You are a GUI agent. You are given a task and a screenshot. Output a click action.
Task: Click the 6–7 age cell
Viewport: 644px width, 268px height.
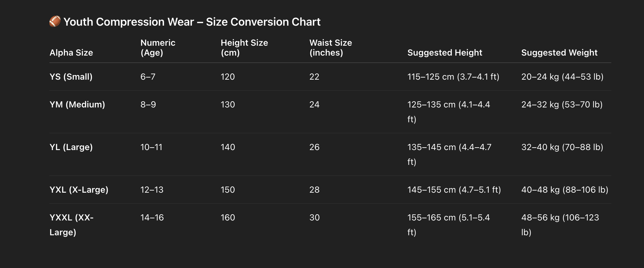point(148,77)
